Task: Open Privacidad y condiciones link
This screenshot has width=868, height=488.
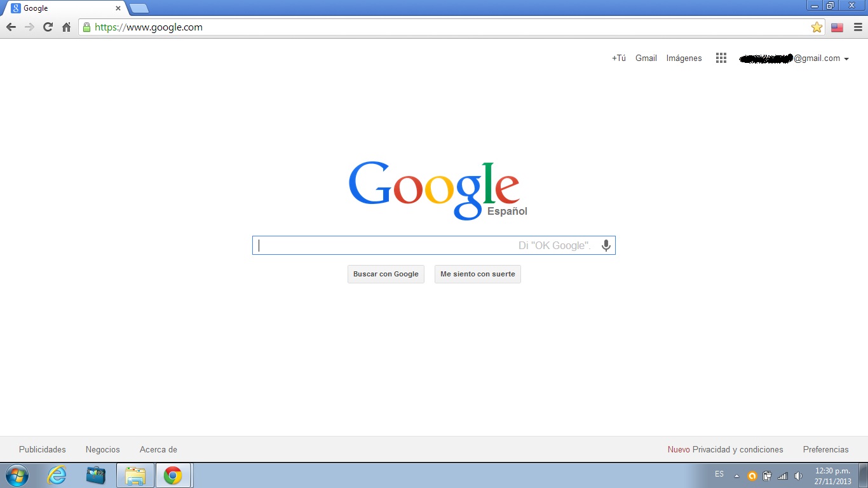Action: point(738,449)
